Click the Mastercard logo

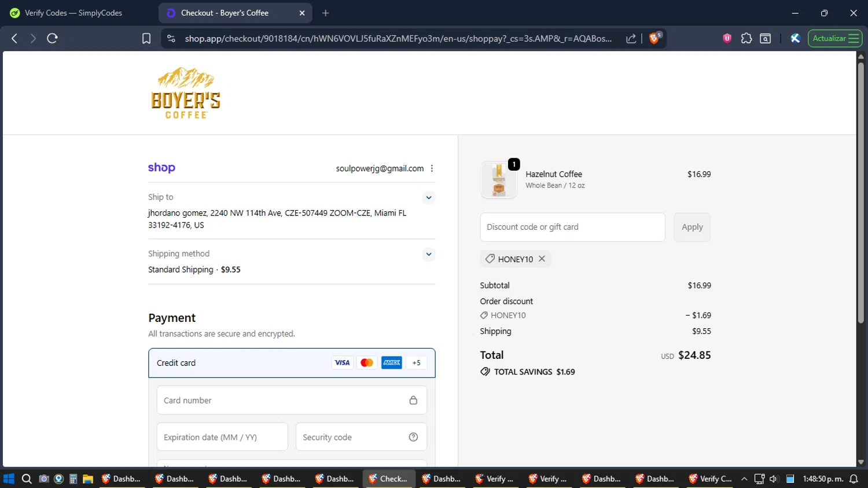click(367, 363)
